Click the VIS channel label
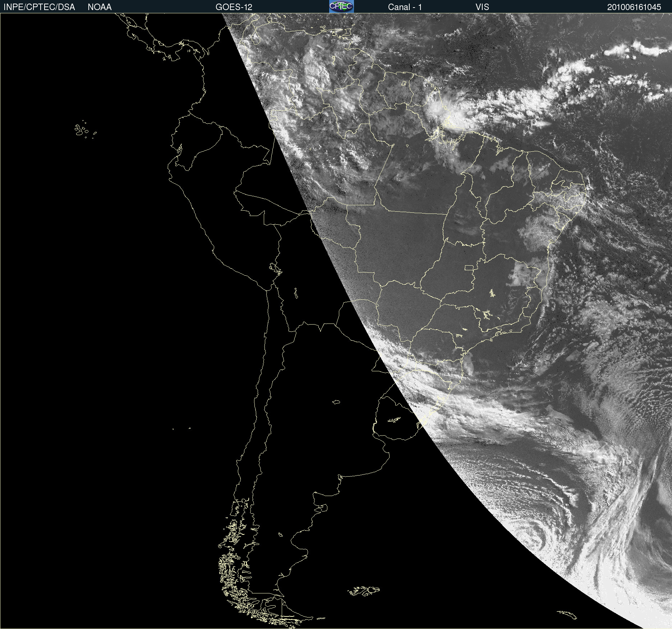Image resolution: width=672 pixels, height=629 pixels. 482,7
